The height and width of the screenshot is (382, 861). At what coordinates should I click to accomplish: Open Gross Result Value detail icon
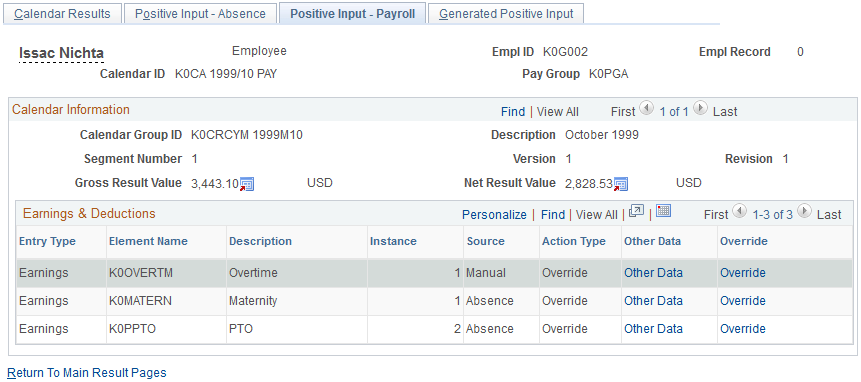247,184
